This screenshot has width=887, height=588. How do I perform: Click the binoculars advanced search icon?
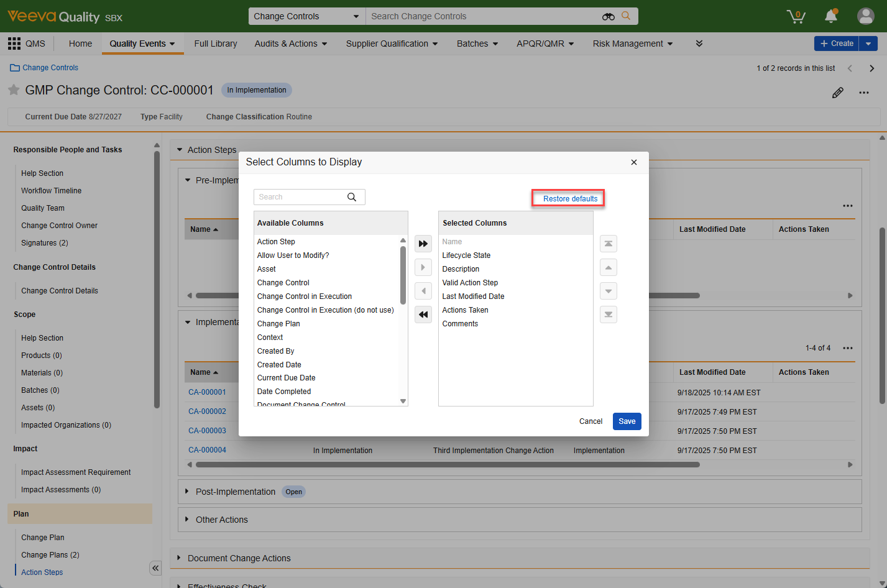click(x=609, y=16)
